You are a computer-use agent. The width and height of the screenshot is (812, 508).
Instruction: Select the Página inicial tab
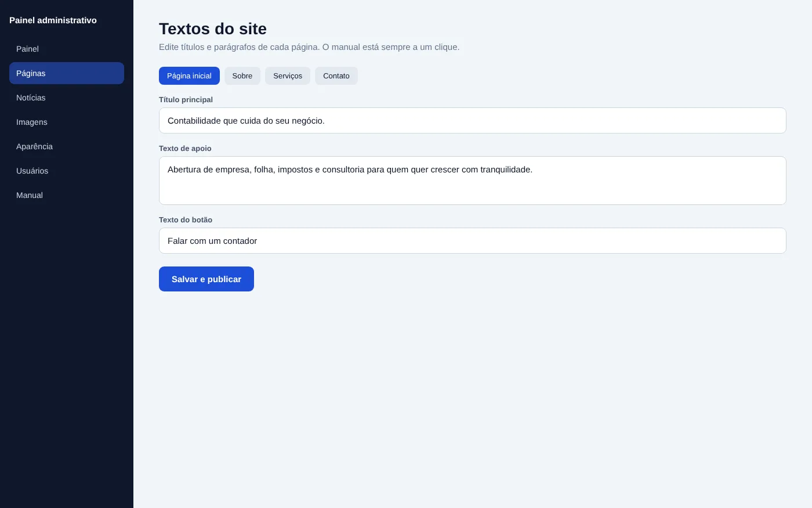189,76
